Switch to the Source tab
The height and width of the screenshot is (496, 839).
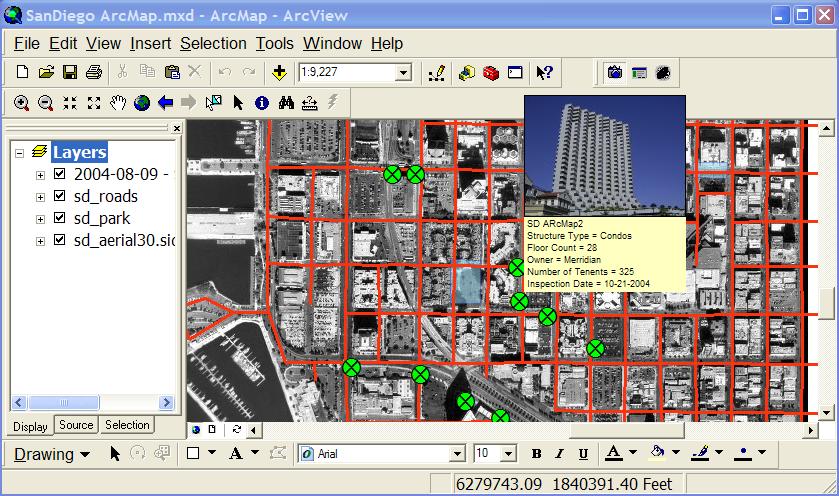(76, 425)
